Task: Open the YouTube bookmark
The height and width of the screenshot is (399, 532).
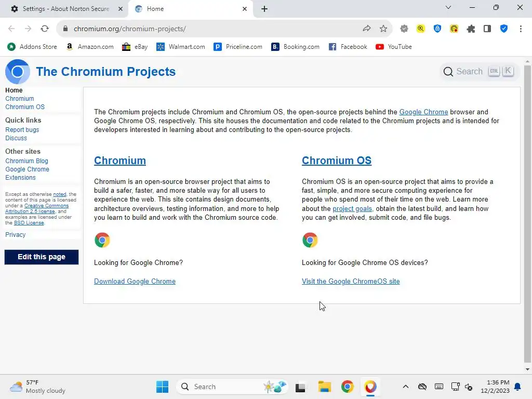Action: [x=394, y=47]
